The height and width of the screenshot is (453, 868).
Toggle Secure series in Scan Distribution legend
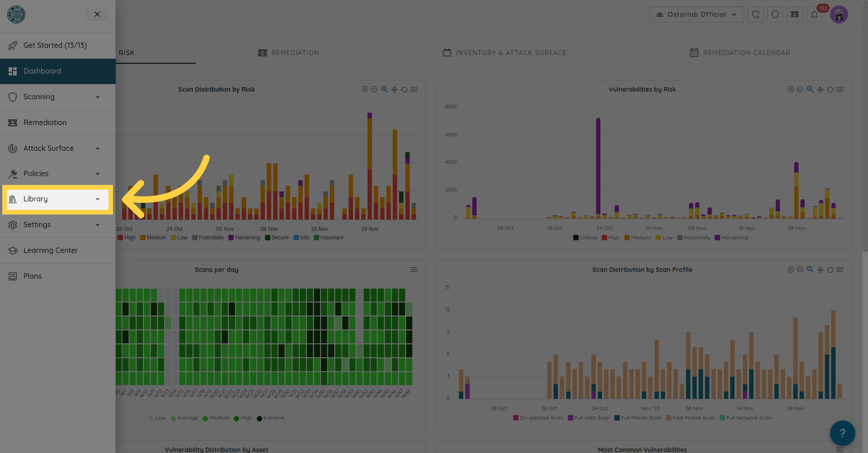click(x=277, y=238)
